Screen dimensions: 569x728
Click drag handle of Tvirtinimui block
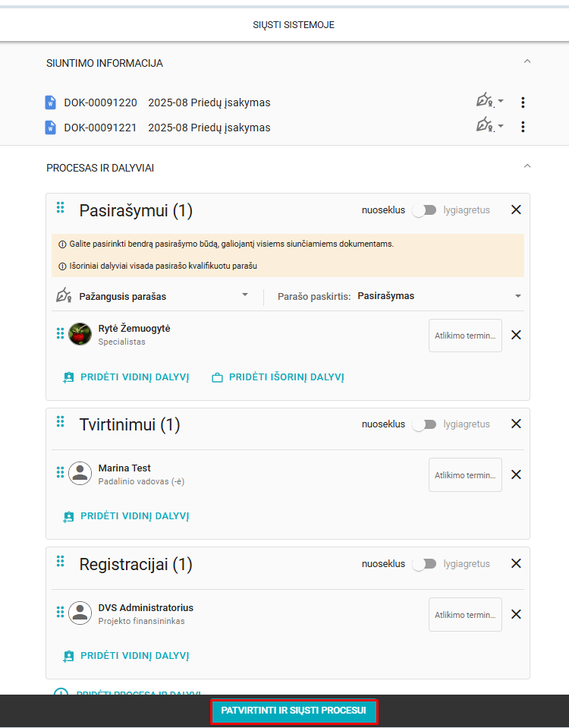(61, 421)
